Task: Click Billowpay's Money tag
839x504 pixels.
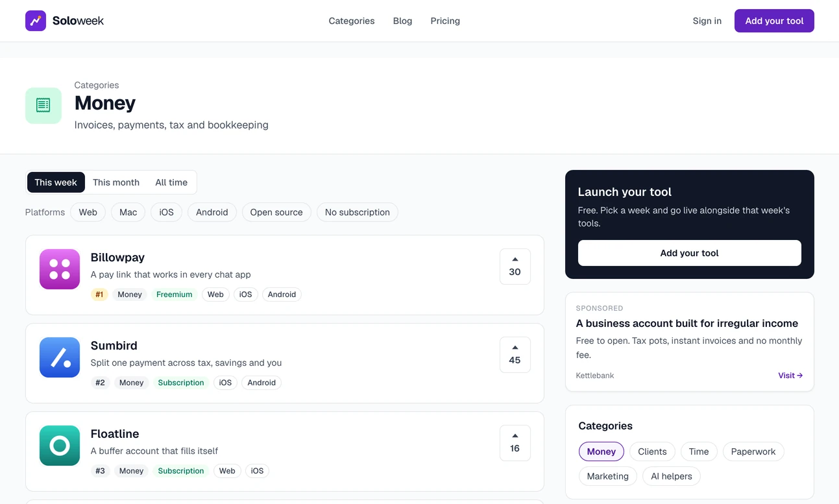Action: tap(130, 294)
